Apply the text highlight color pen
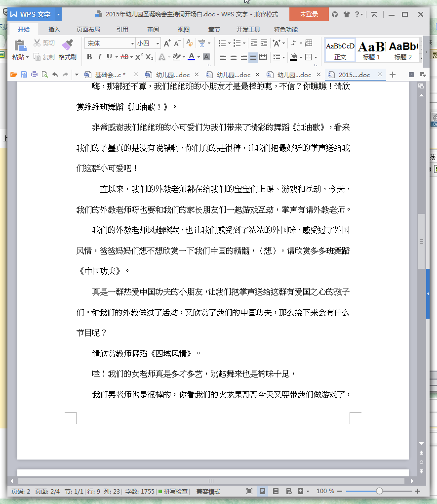Screen dimensions: 437x504 (x=176, y=57)
